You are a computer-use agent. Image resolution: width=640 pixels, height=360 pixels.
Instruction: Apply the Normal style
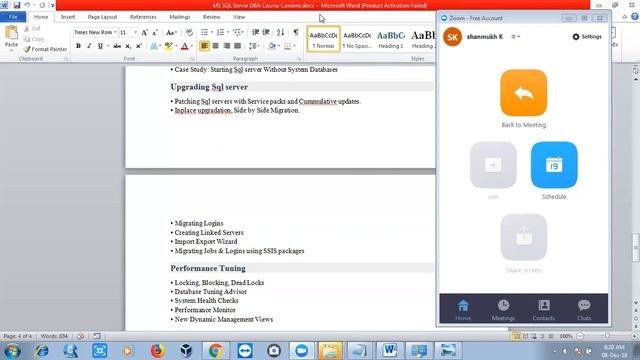[323, 39]
